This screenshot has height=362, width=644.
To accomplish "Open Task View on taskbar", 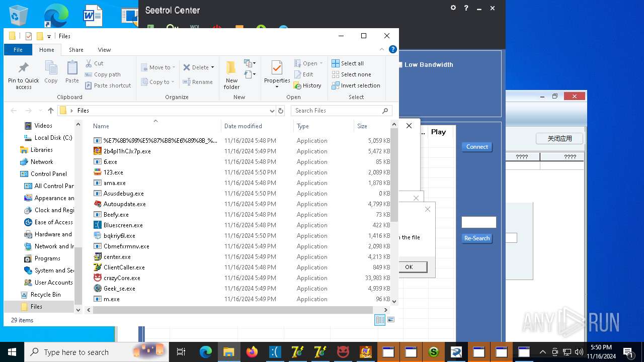I will click(181, 352).
